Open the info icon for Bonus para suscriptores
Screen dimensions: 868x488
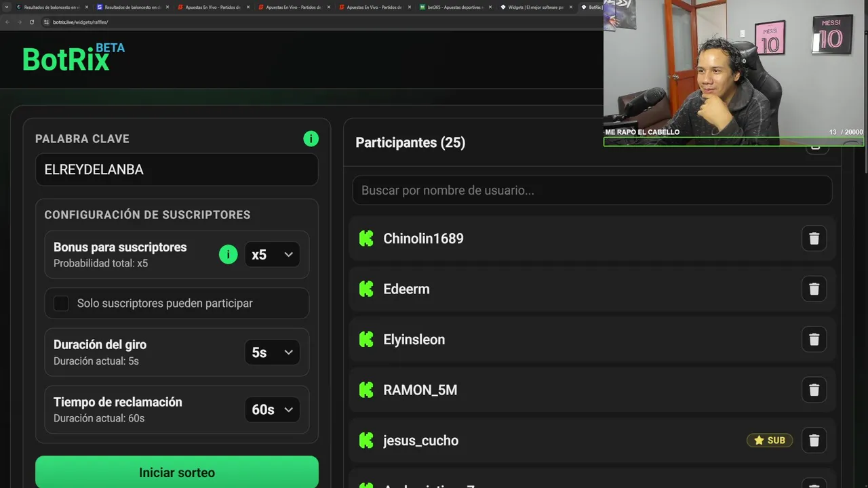pos(229,255)
